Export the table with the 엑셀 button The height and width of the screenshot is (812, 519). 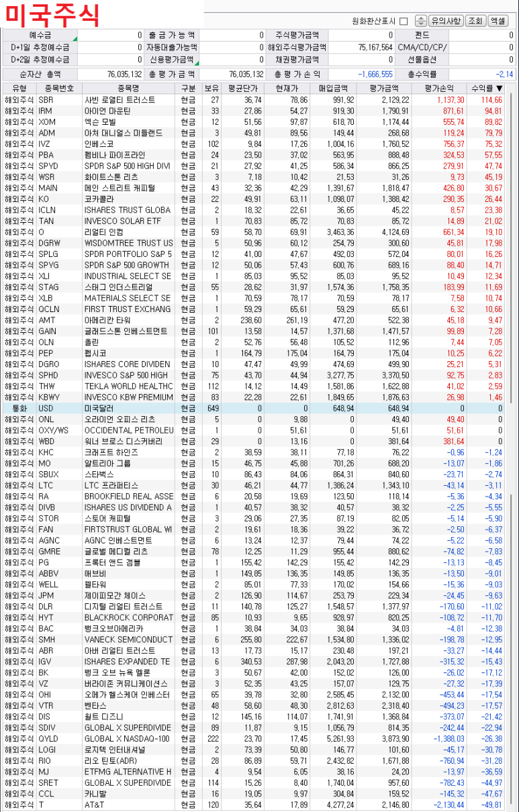[x=498, y=21]
